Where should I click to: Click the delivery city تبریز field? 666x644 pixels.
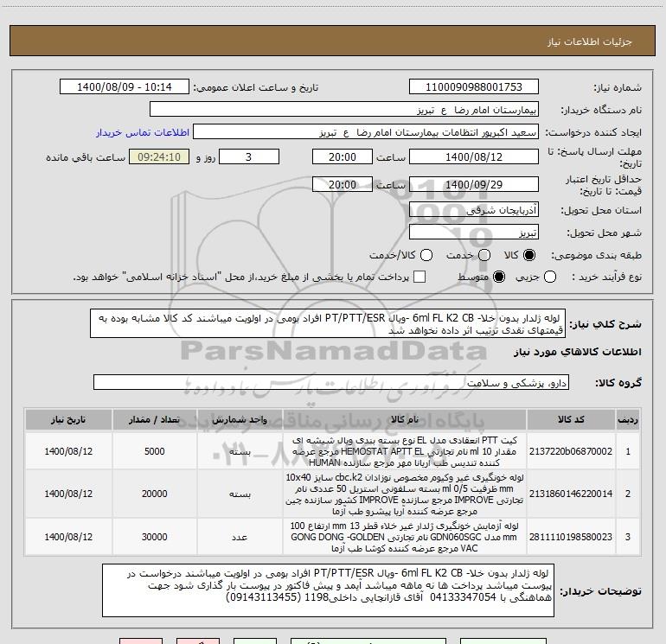(474, 233)
